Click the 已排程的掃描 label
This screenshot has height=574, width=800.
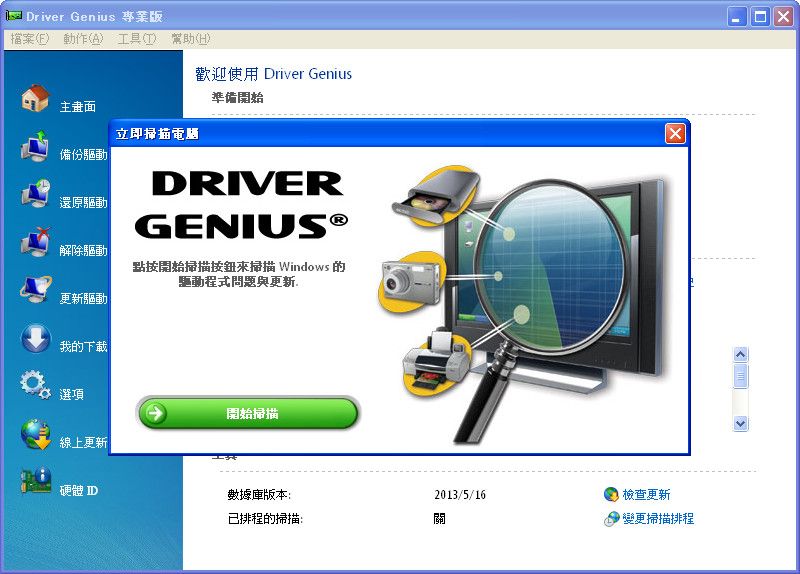265,519
